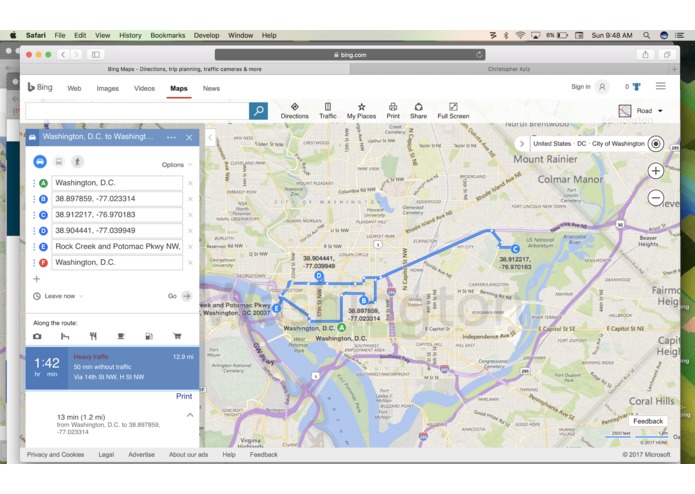
Task: Open the route panel more options ellipsis
Action: [x=171, y=137]
